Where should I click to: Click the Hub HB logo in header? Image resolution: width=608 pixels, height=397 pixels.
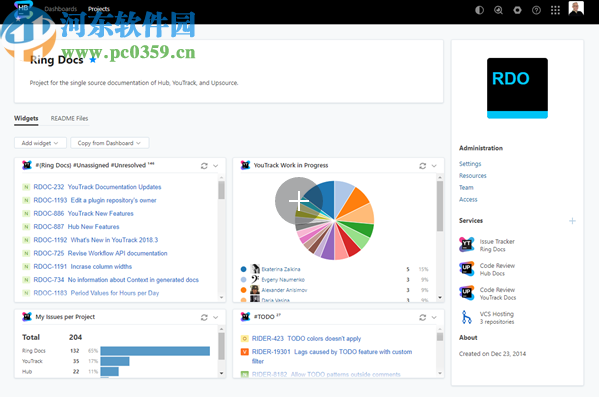coord(23,9)
